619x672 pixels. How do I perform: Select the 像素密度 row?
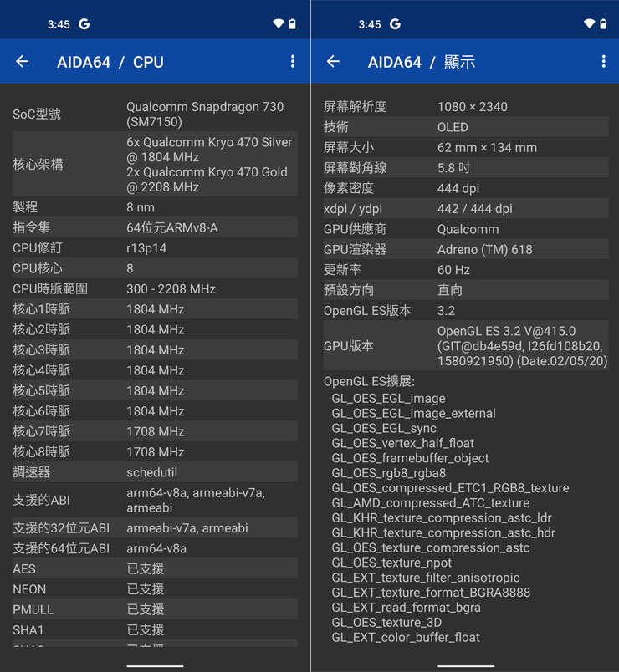[466, 188]
